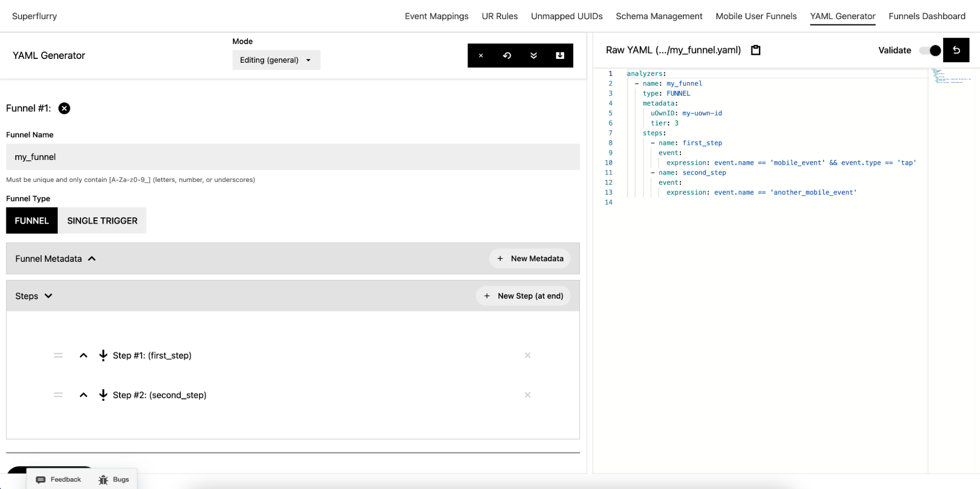Toggle the Validate switch
980x489 pixels.
click(x=930, y=50)
